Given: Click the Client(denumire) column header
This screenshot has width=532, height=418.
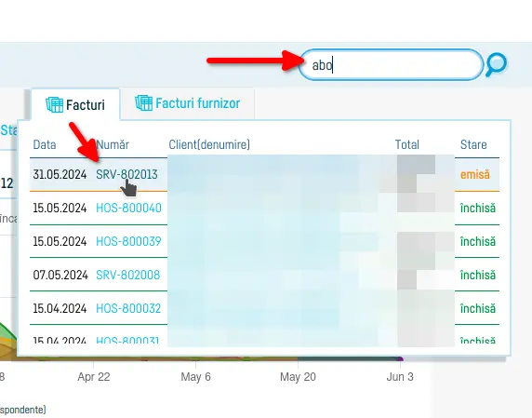Looking at the screenshot, I should (209, 144).
